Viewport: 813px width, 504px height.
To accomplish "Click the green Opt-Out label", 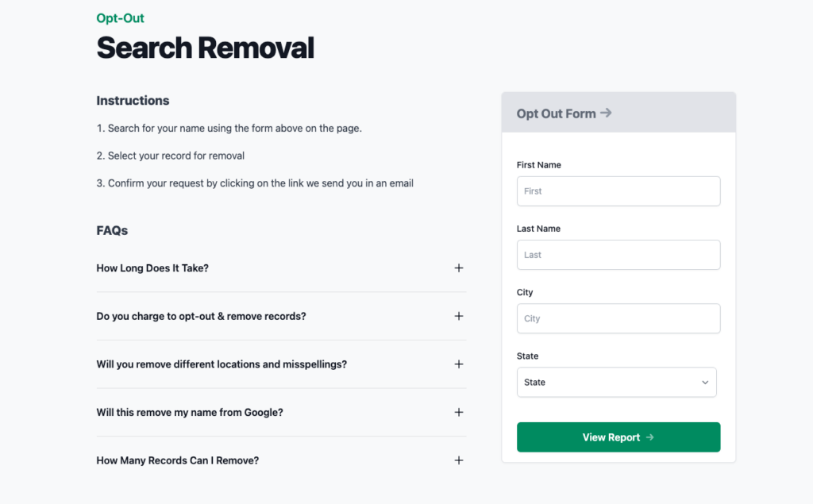I will [x=120, y=17].
